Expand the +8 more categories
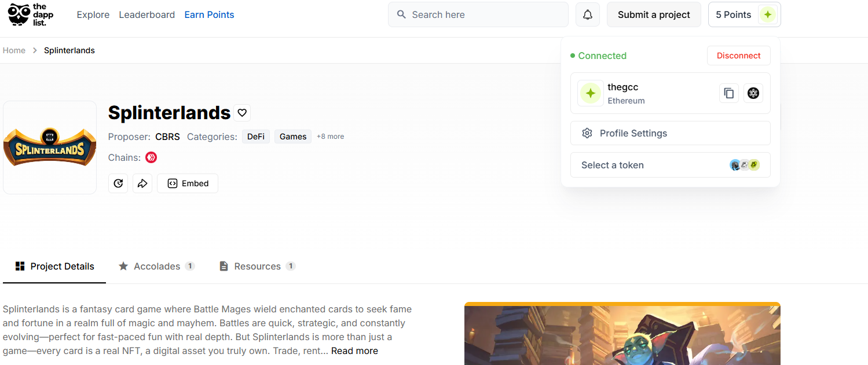This screenshot has width=868, height=365. click(330, 137)
